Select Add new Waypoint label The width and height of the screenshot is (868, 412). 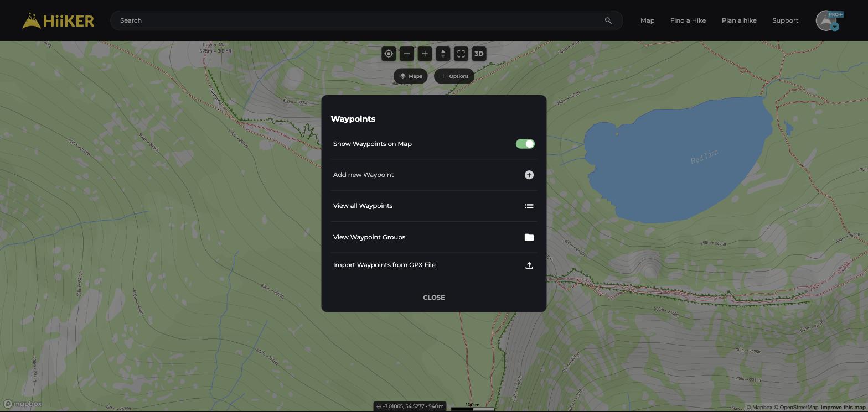(363, 175)
